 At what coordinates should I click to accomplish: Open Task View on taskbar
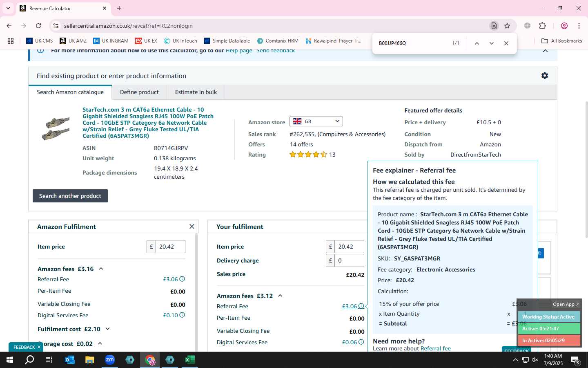(x=49, y=360)
